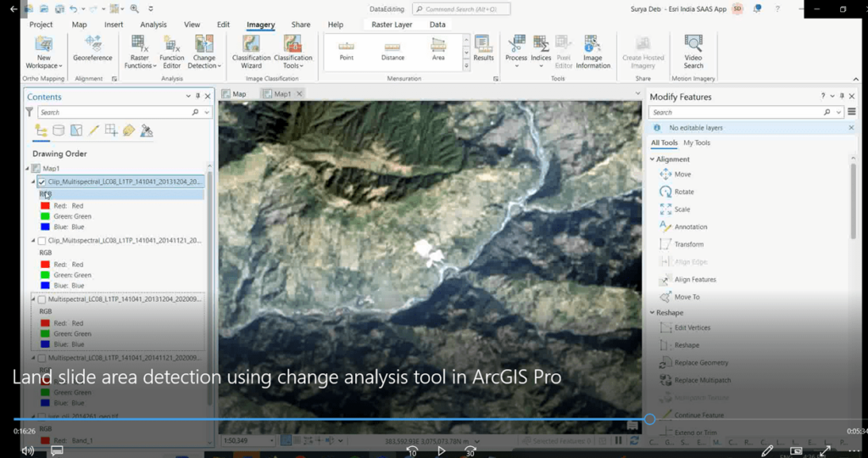The height and width of the screenshot is (458, 868).
Task: Click the Georeference tool icon
Action: coord(92,43)
